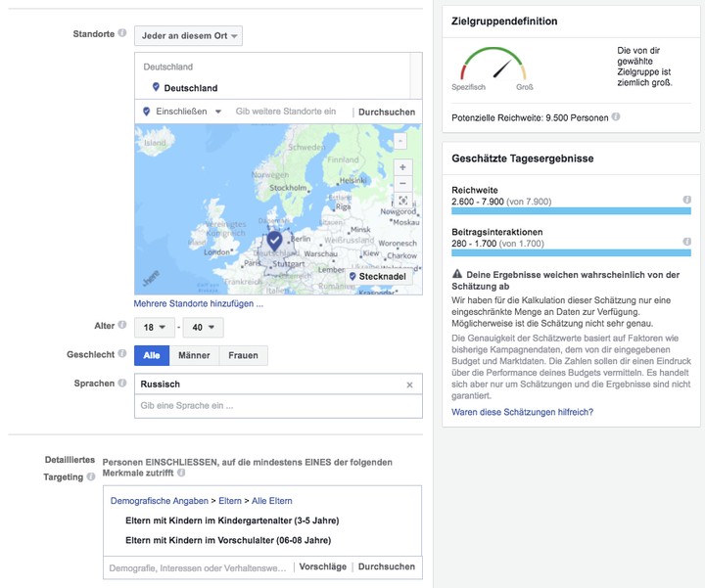Click location pin icon beside Deutschland
Image resolution: width=705 pixels, height=588 pixels.
tap(156, 87)
